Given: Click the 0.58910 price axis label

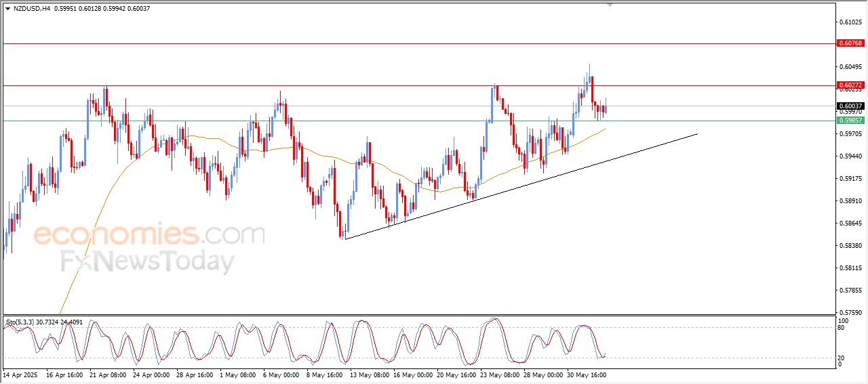Looking at the screenshot, I should point(850,201).
